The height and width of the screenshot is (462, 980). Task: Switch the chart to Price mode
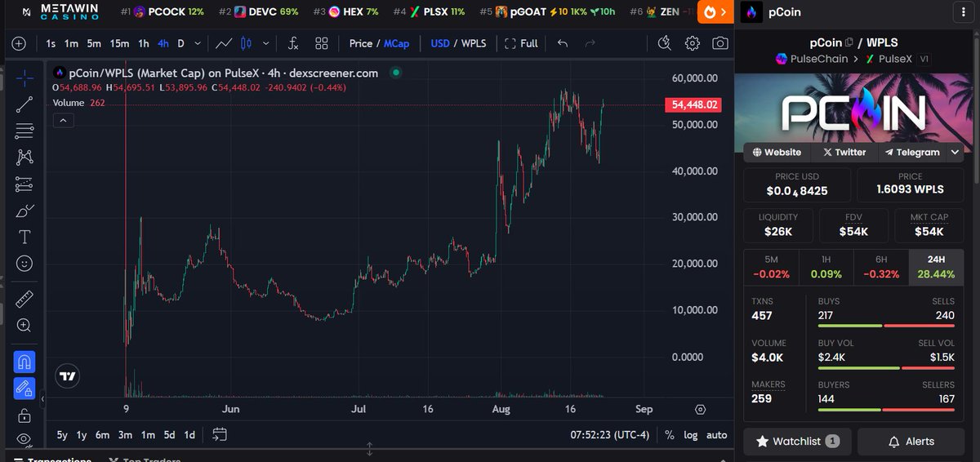click(x=360, y=43)
